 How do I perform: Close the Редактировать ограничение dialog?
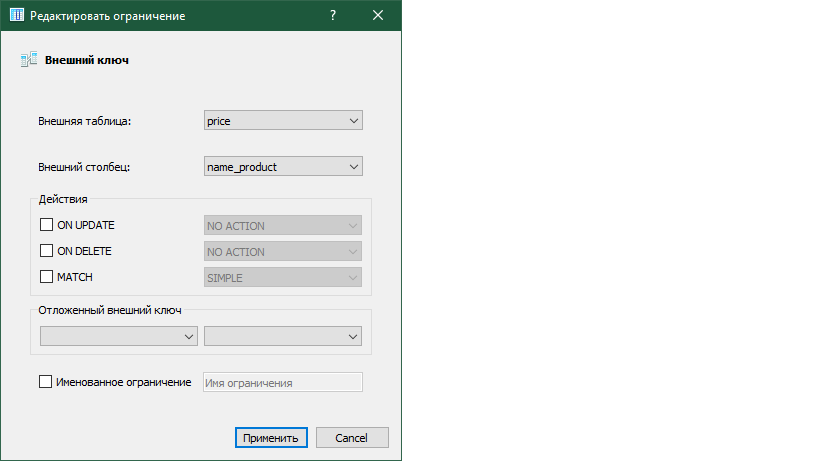click(378, 15)
